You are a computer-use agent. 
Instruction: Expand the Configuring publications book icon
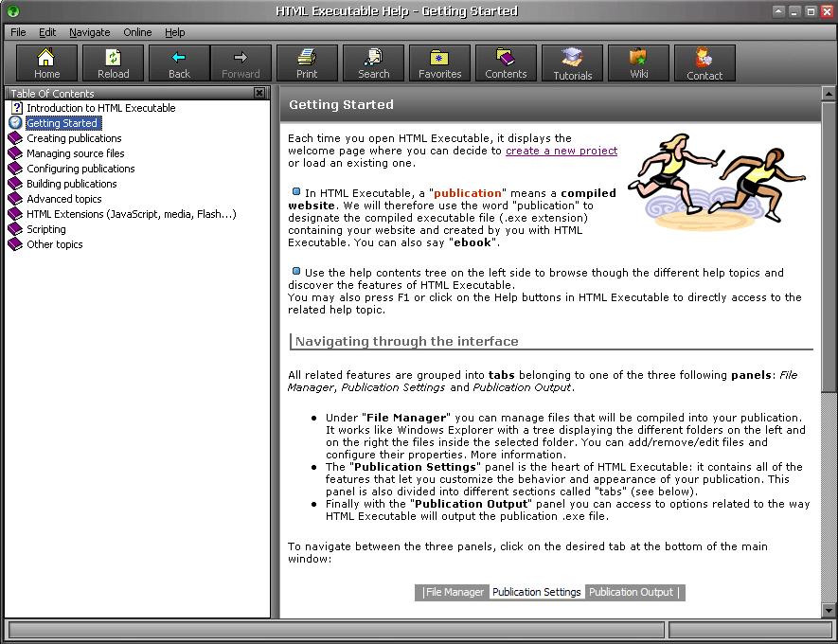15,169
